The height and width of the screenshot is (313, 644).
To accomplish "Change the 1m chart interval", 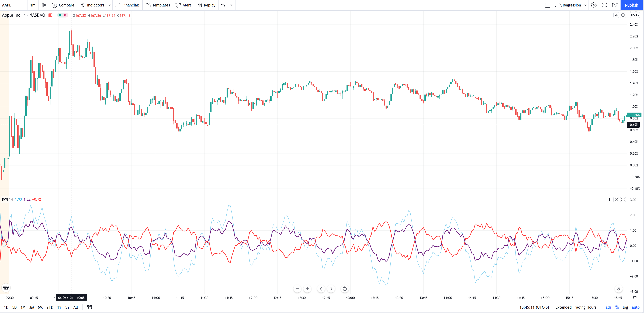I will click(x=33, y=5).
